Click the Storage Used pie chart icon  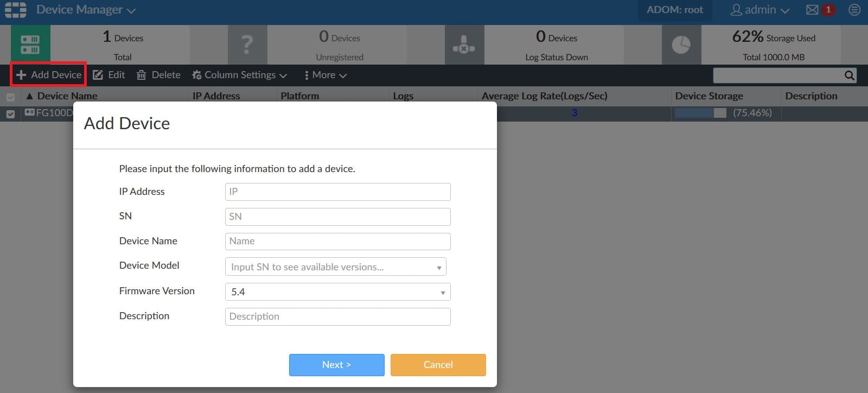681,45
